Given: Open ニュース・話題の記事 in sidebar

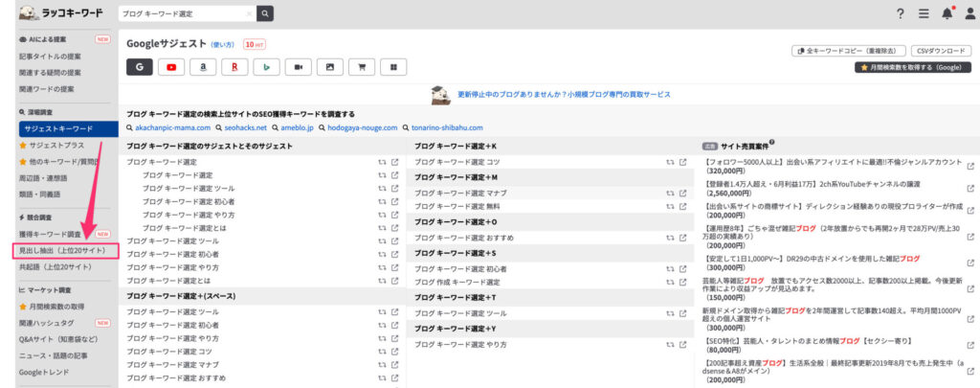Looking at the screenshot, I should (54, 355).
